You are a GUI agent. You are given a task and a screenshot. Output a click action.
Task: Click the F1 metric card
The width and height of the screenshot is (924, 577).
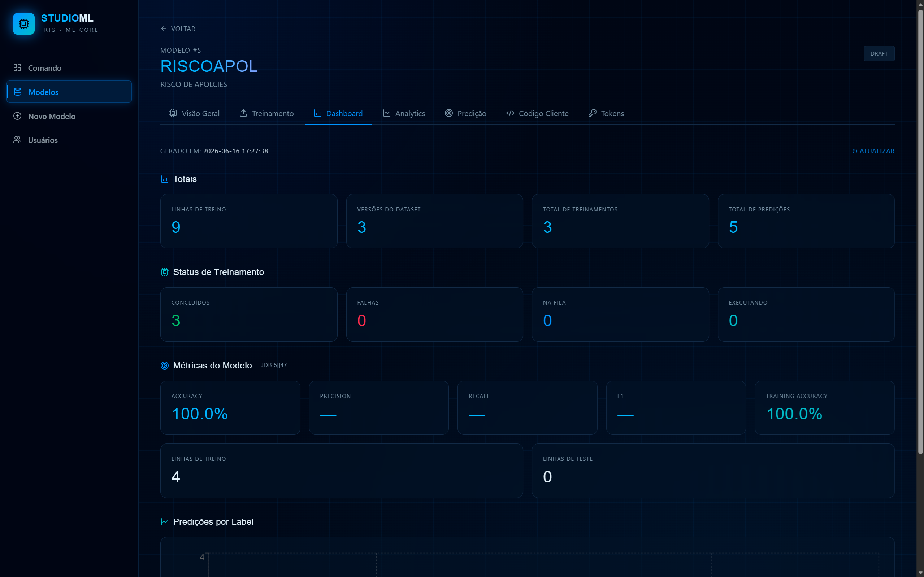[x=676, y=407]
